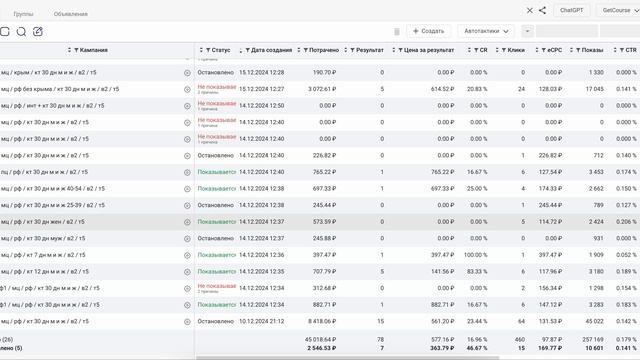Image resolution: width=640 pixels, height=360 pixels.
Task: Click the rounded square icon left of search
Action: [x=5, y=32]
